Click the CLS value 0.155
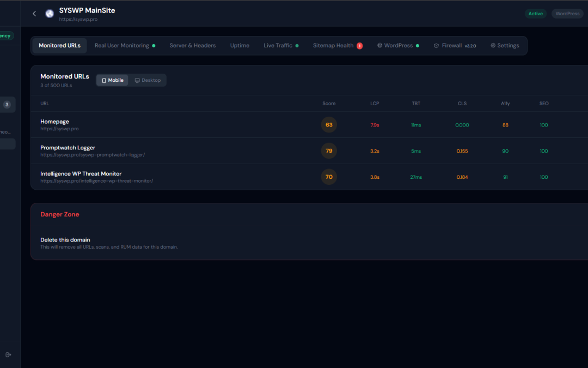 pos(462,151)
